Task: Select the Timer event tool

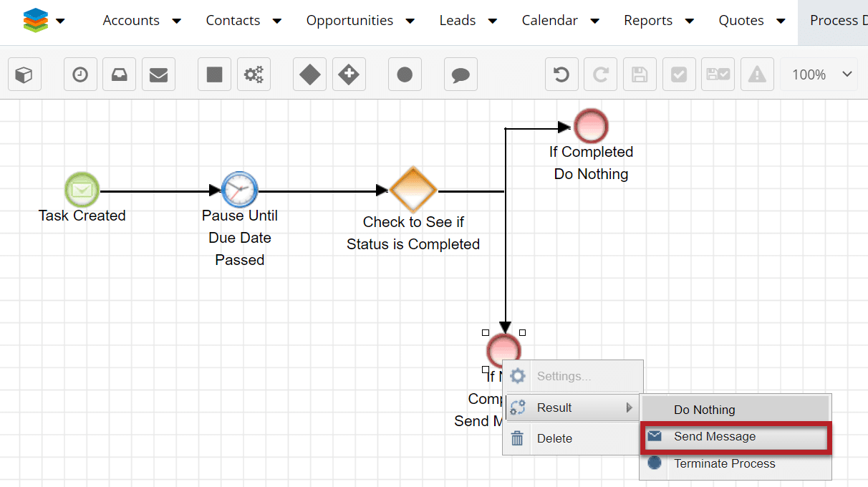Action: [x=79, y=74]
